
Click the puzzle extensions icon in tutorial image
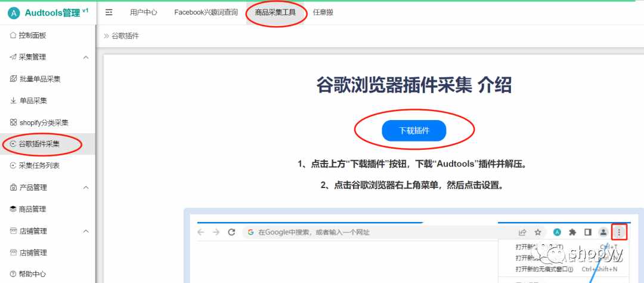click(x=572, y=232)
